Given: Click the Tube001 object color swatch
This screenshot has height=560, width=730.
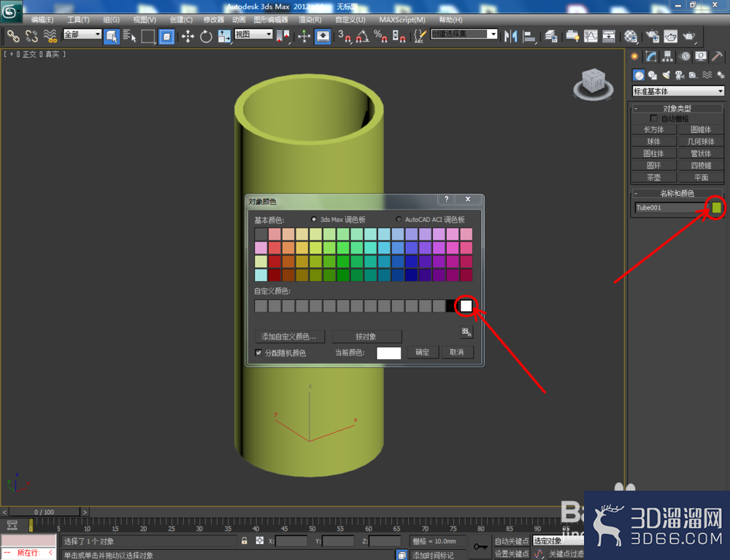Looking at the screenshot, I should pyautogui.click(x=717, y=207).
